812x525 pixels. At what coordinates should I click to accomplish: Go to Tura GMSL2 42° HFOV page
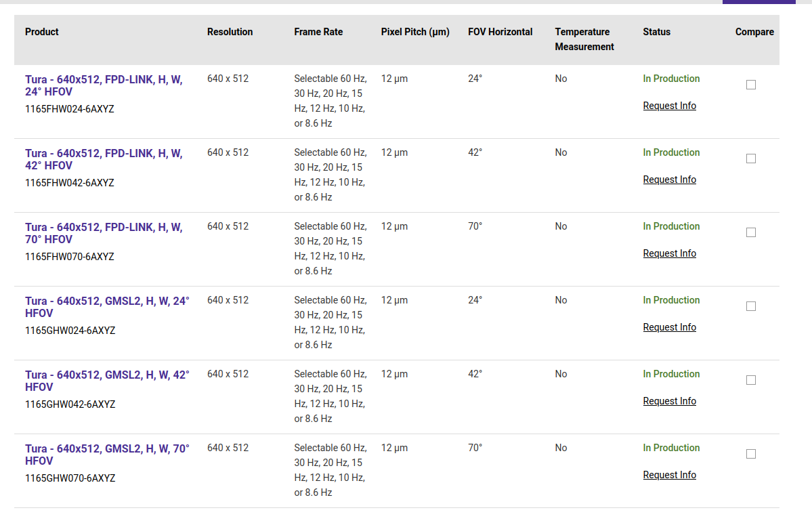107,381
